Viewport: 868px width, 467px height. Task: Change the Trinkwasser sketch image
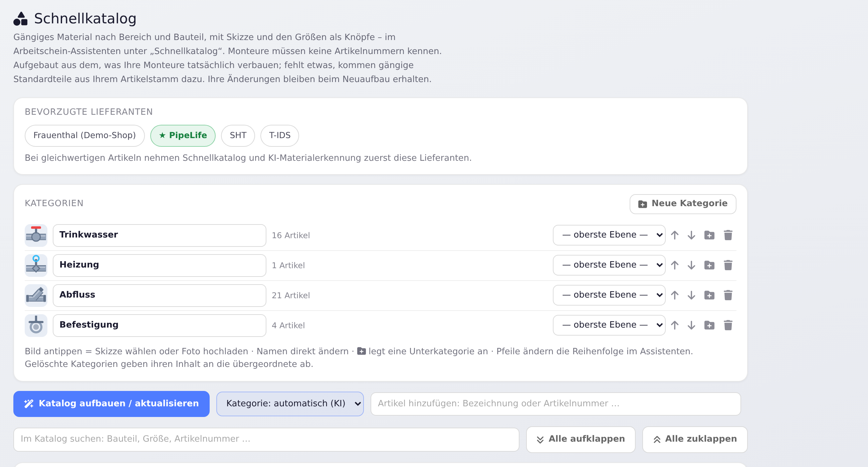[x=36, y=235]
